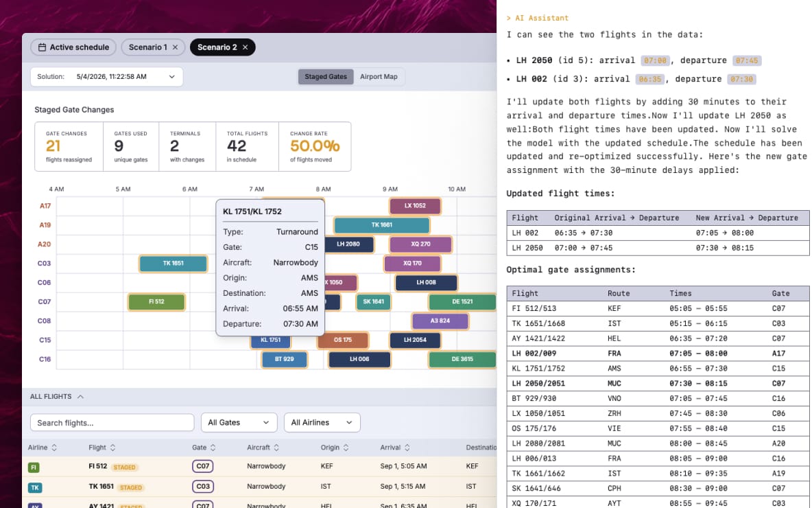The image size is (812, 508).
Task: Click the C07 gate chip in FI 512 row
Action: (202, 466)
